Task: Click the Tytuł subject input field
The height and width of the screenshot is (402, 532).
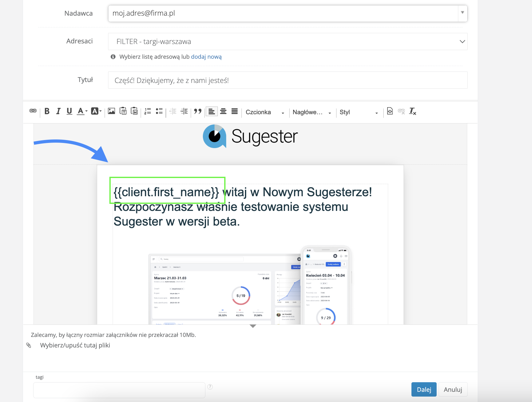Action: point(288,80)
